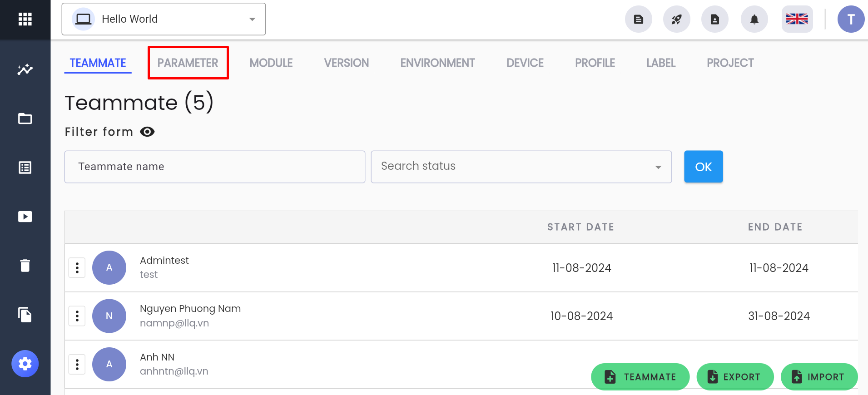Click the green Export button
The image size is (868, 395).
pyautogui.click(x=735, y=377)
